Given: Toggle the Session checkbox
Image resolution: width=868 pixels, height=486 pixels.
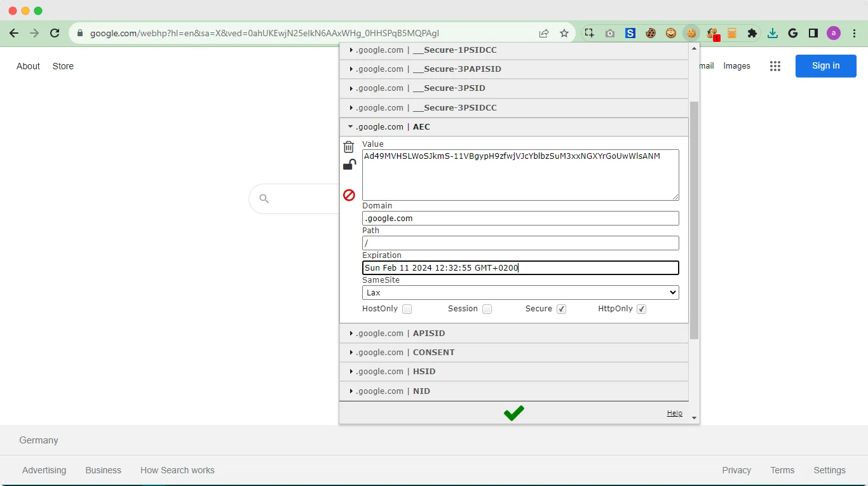Looking at the screenshot, I should [487, 309].
